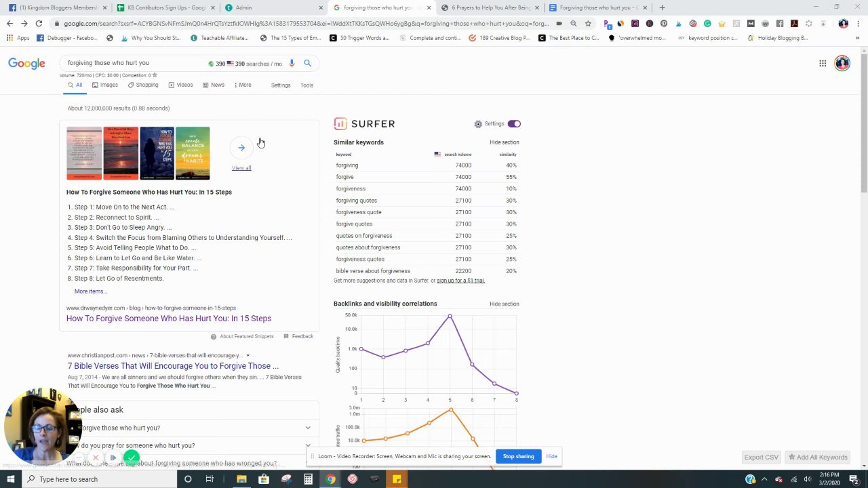Click the Export CSV button
868x488 pixels.
(x=762, y=457)
